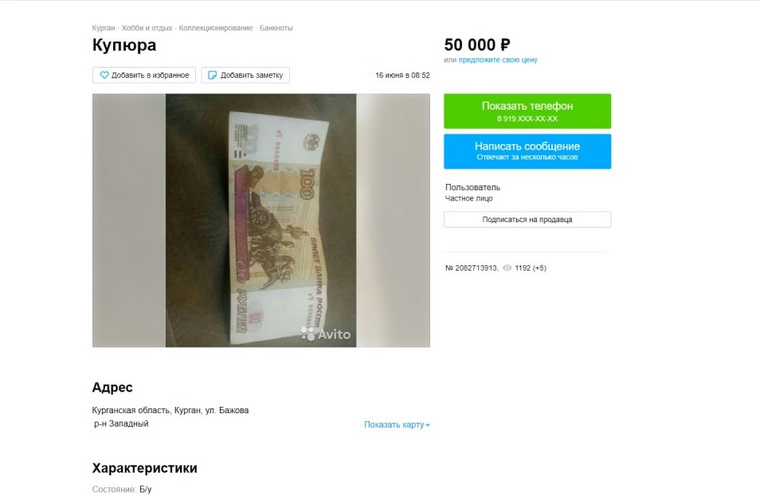Go to the Коллекционирование breadcrumb category
This screenshot has width=760, height=496.
coord(216,28)
